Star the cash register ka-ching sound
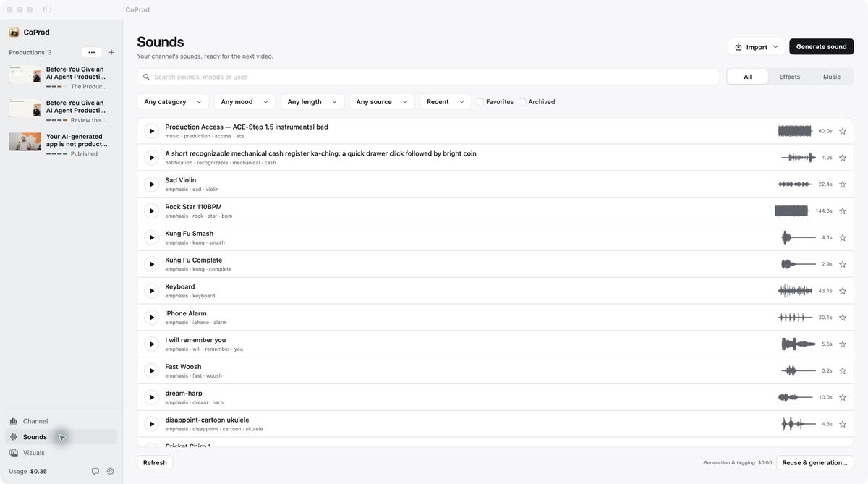The image size is (868, 484). [842, 158]
